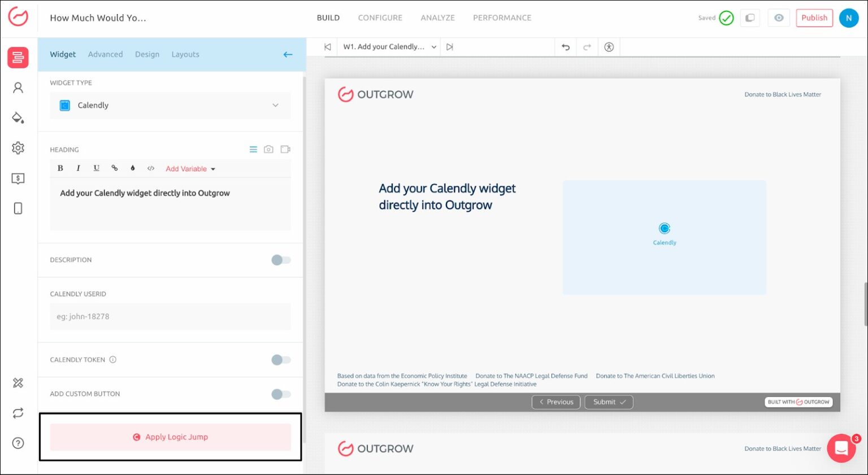Open the accessibility icon in toolbar
868x475 pixels.
click(x=609, y=47)
